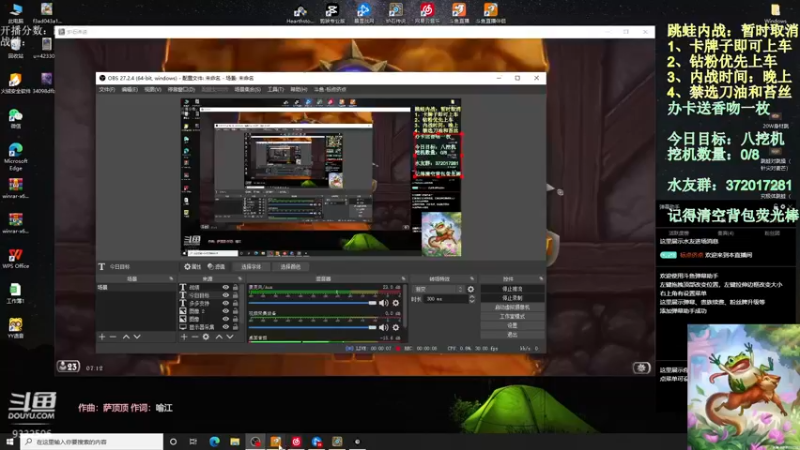Toggle visibility of the topmost text source
800x450 pixels.
(x=226, y=288)
